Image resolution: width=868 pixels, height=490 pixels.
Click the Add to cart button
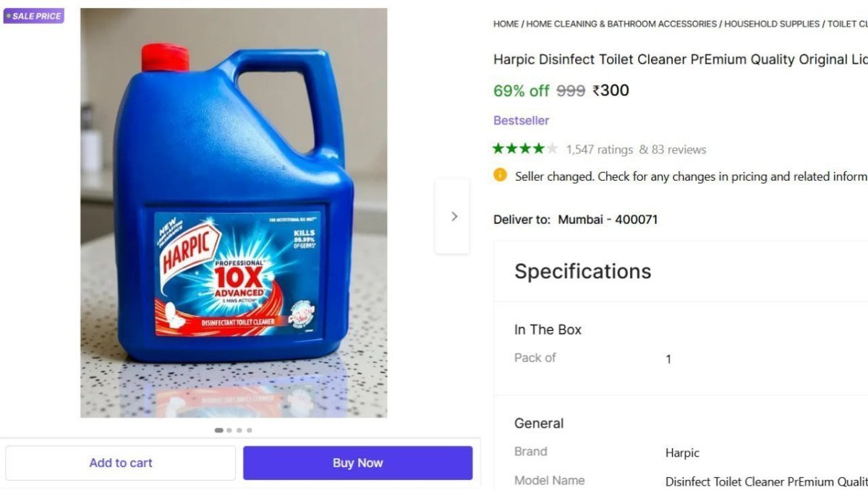(x=120, y=463)
